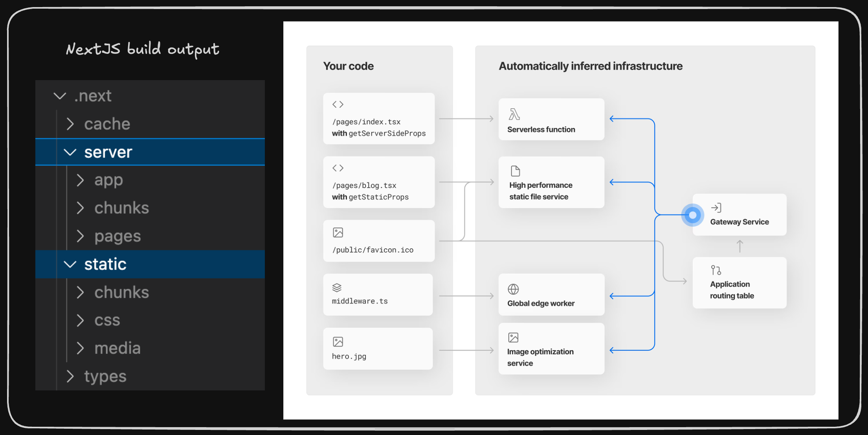Click the middleware.ts text
868x435 pixels.
pos(360,301)
